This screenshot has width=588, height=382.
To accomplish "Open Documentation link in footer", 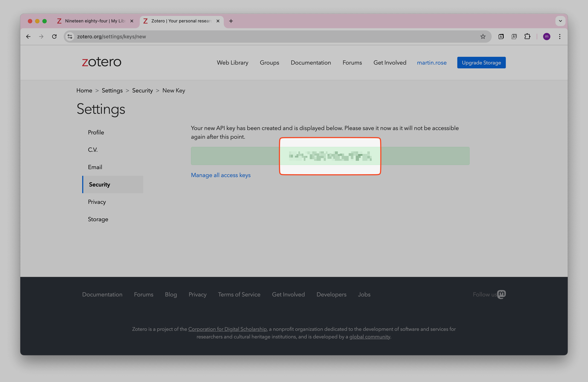I will point(102,294).
